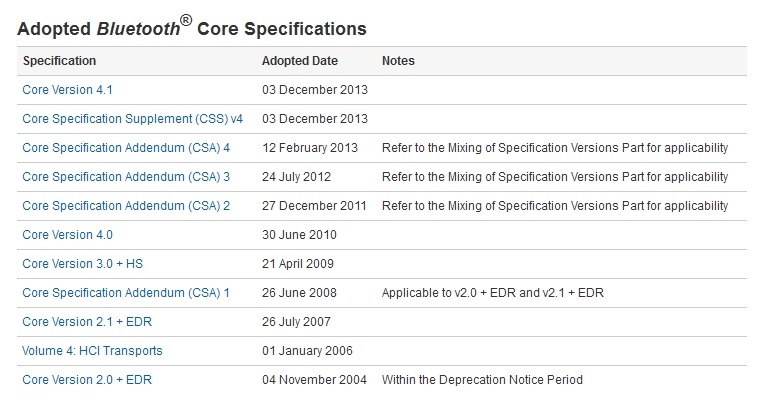Open Volume 4: HCI Transports link
The image size is (760, 406).
coord(92,351)
